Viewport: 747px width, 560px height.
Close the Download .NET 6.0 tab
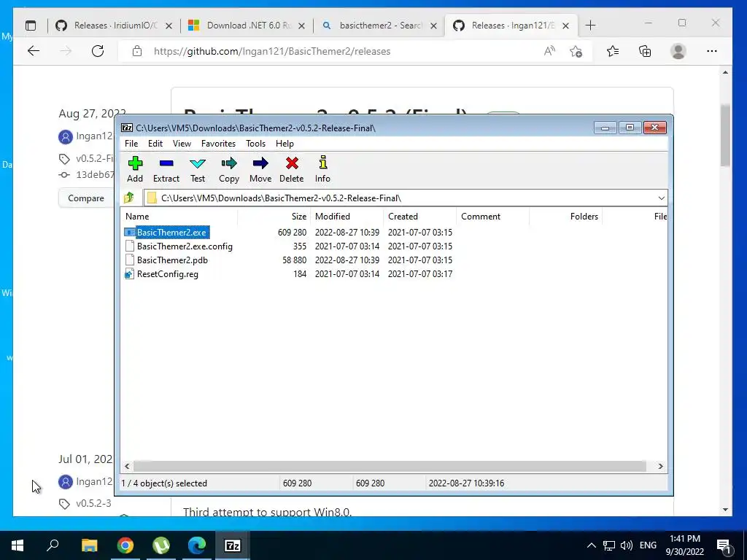click(301, 26)
